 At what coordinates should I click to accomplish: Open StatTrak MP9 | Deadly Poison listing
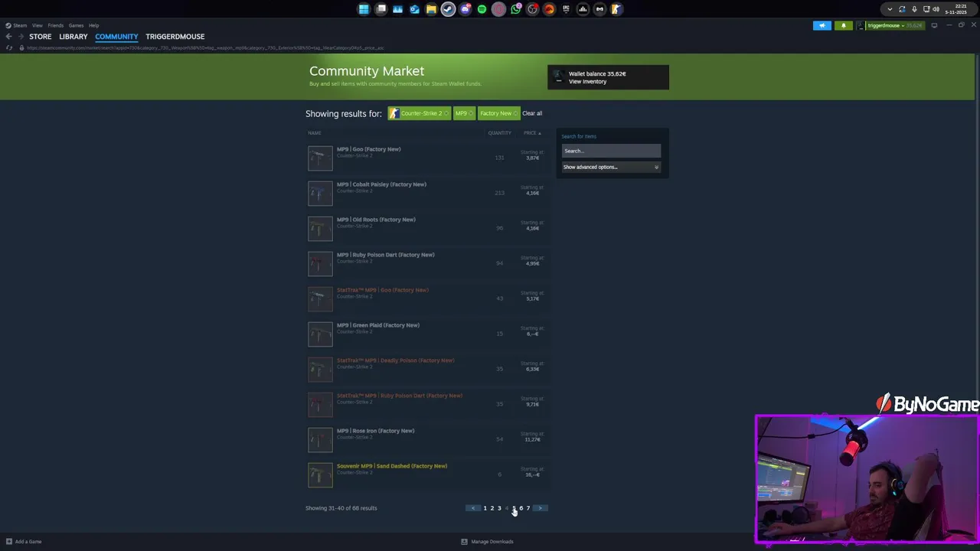click(427, 369)
